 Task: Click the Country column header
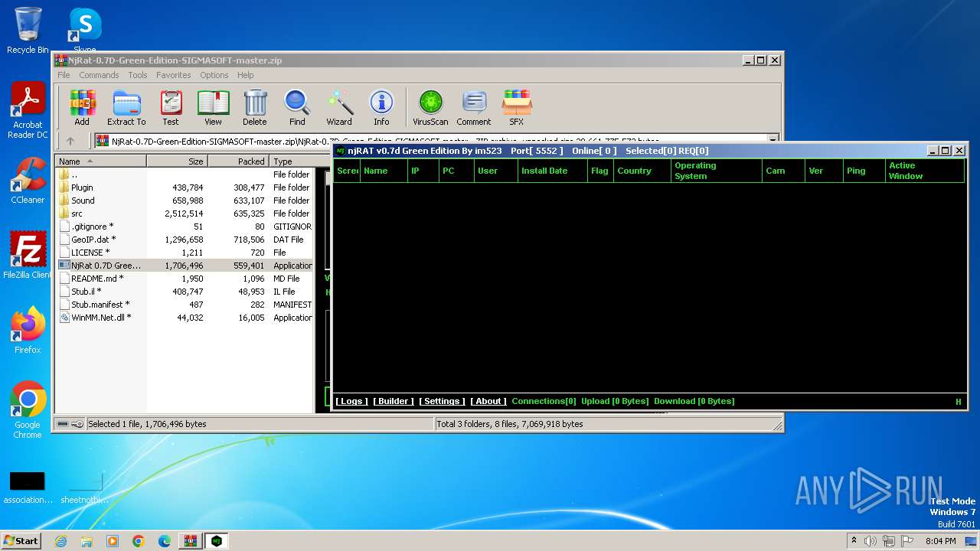pos(642,171)
